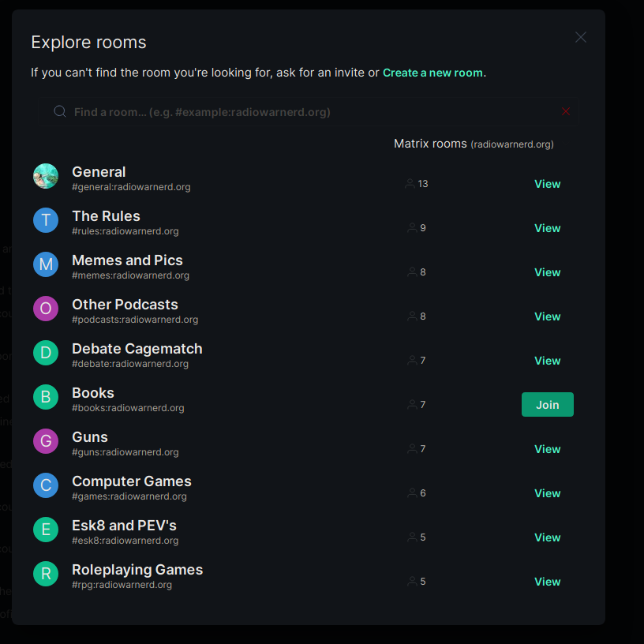
Task: Click the green B avatar for Books
Action: pos(46,397)
